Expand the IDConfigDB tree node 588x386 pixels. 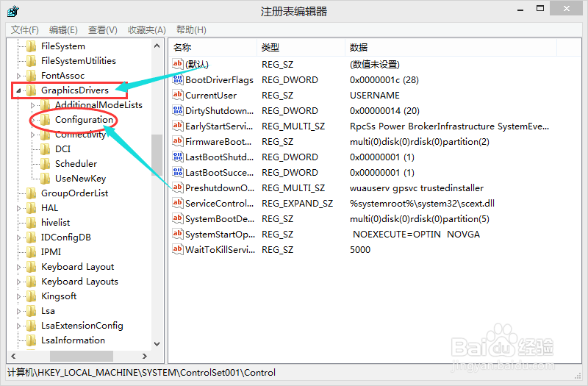click(19, 237)
